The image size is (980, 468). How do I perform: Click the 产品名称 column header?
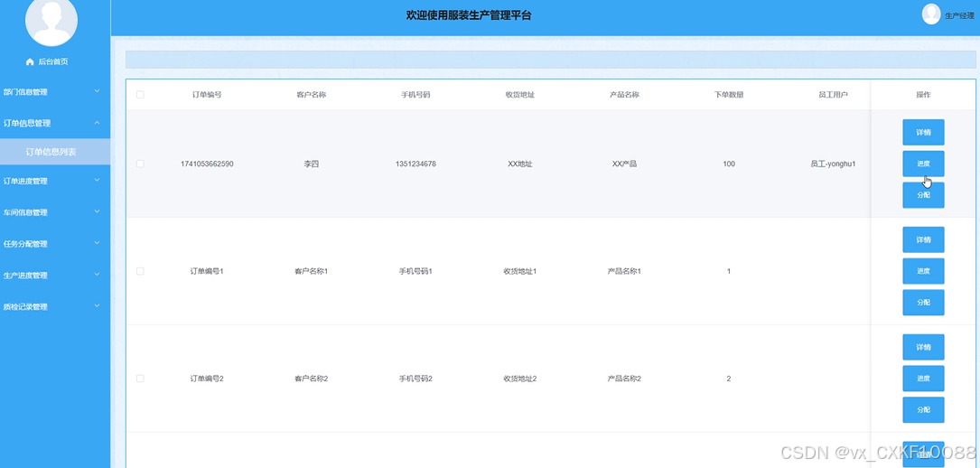624,95
